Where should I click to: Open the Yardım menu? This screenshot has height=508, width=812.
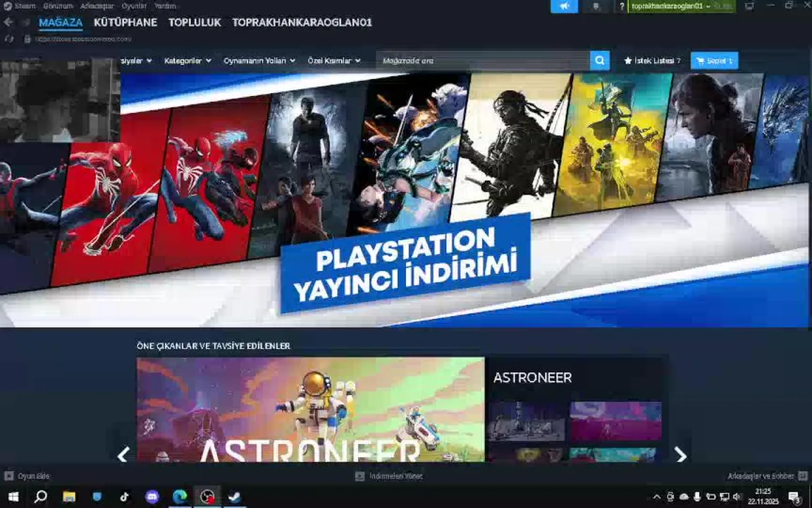(x=165, y=6)
